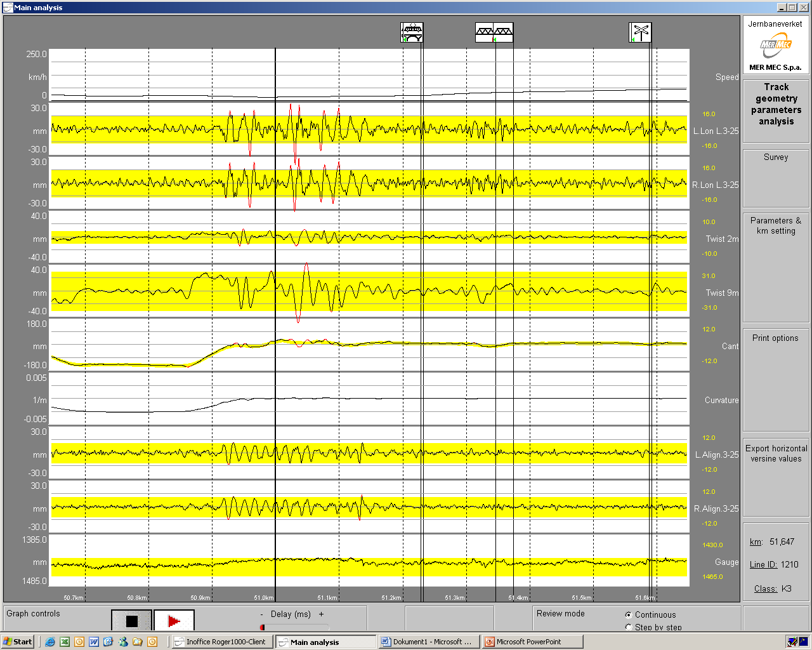Switch to Dokument1 Microsoft Word window
The image size is (812, 650).
[x=429, y=642]
